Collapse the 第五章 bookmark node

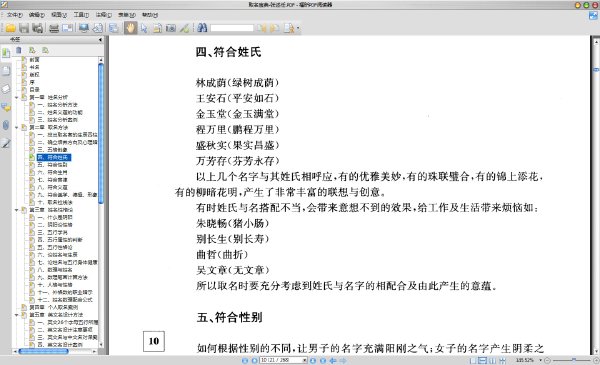(x=17, y=315)
